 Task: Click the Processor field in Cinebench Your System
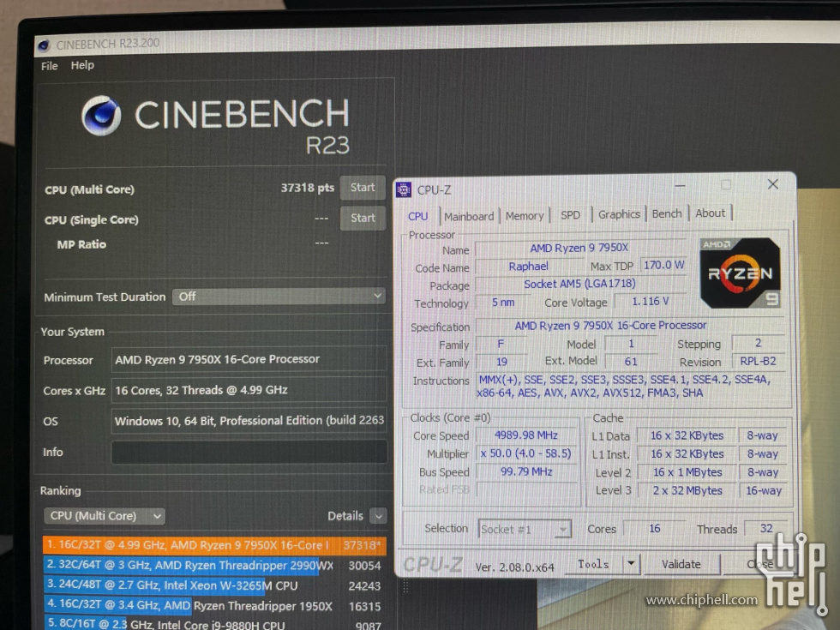(x=249, y=359)
